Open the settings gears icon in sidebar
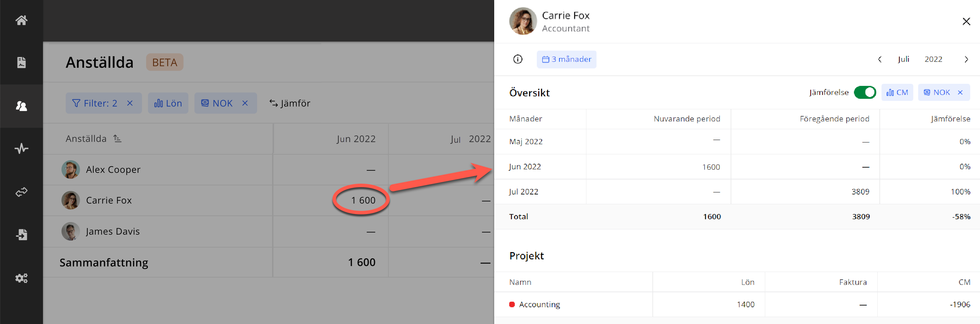Image resolution: width=980 pixels, height=324 pixels. click(x=21, y=278)
